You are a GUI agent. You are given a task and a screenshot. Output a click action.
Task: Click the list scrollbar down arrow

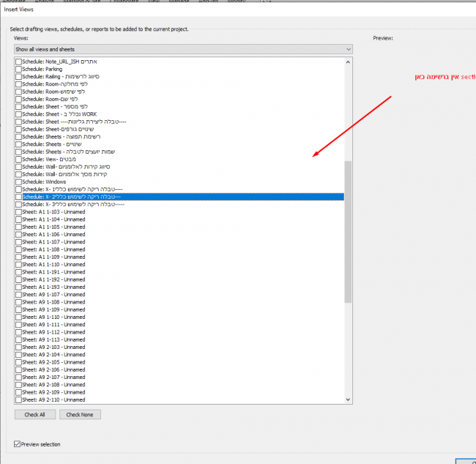click(x=348, y=399)
